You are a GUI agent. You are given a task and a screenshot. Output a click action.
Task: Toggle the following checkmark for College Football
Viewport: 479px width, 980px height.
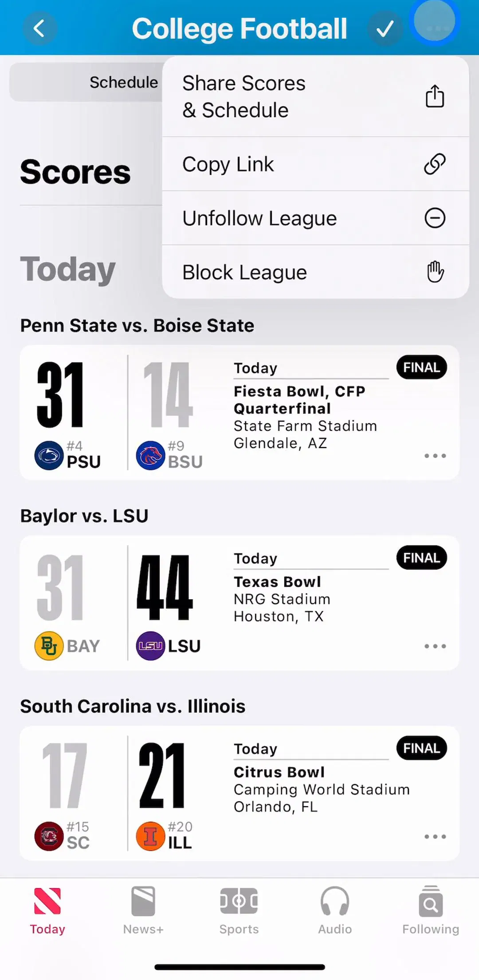[x=385, y=29]
